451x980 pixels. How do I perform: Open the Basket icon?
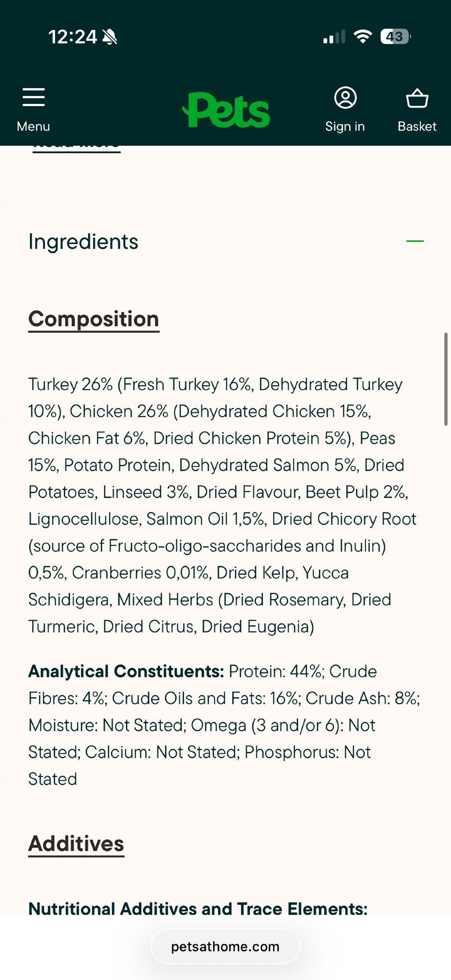(x=417, y=98)
